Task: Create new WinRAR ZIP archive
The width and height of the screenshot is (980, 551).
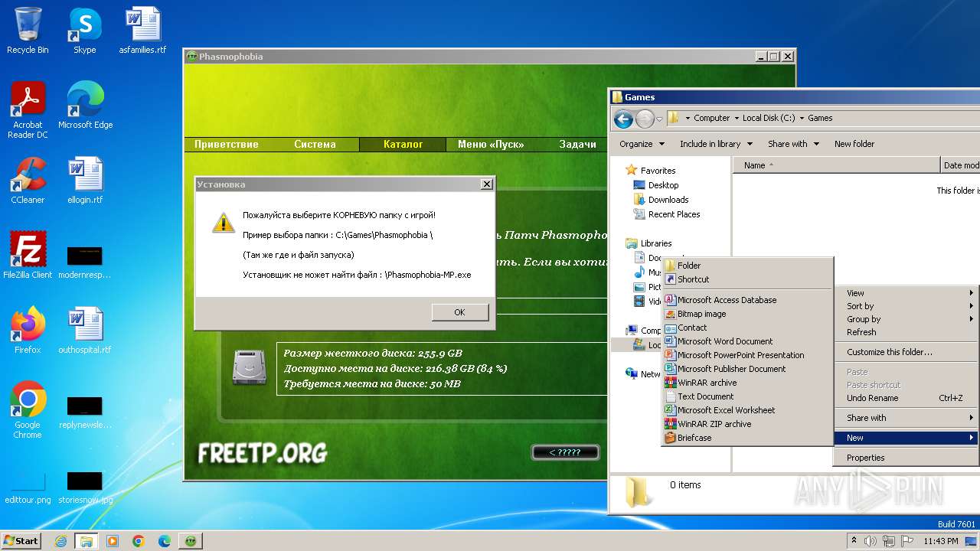Action: (747, 424)
